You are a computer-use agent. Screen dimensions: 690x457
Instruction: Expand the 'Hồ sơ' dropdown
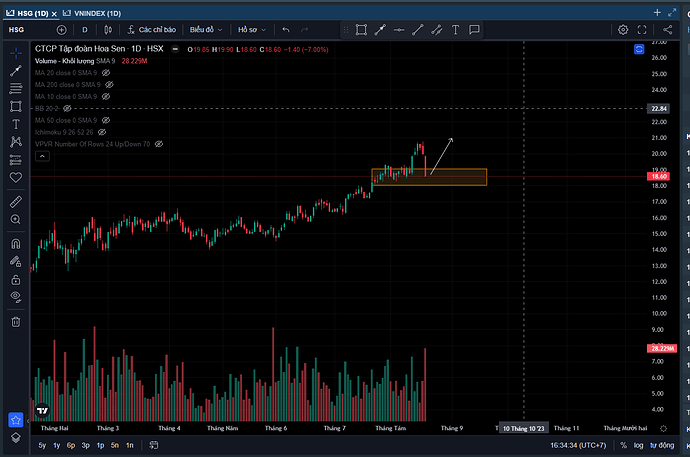click(x=252, y=30)
